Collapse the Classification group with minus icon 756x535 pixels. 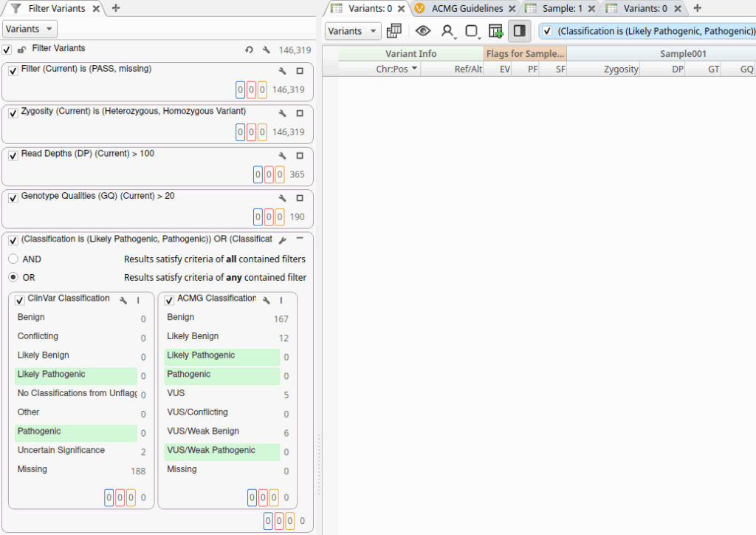coord(300,239)
